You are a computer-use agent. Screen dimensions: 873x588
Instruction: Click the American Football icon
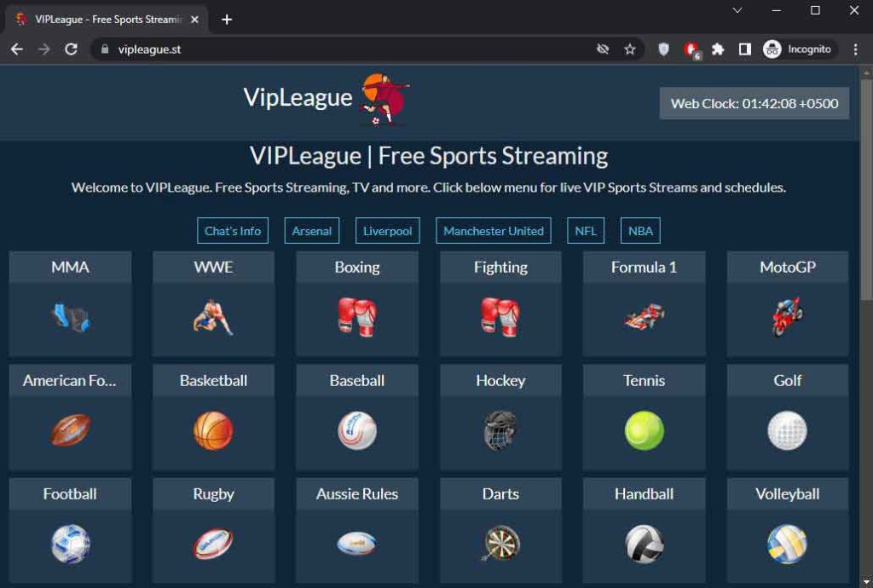(x=70, y=430)
